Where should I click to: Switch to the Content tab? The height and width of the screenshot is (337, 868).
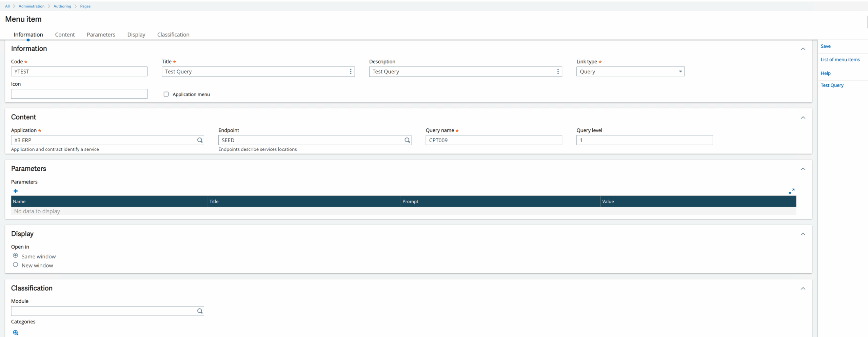coord(65,35)
